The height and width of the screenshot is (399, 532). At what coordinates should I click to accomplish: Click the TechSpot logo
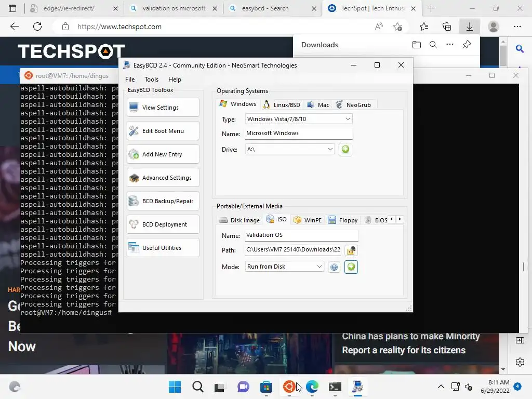(x=71, y=51)
